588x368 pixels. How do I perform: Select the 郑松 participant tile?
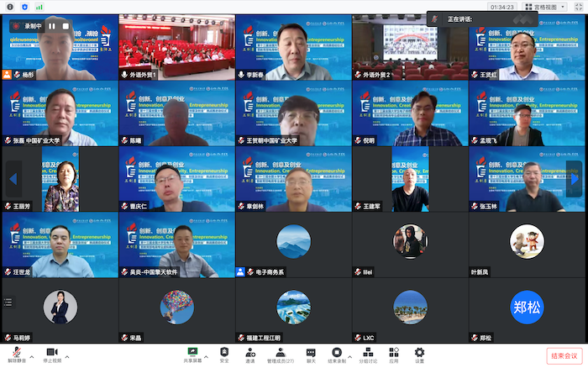pyautogui.click(x=527, y=308)
